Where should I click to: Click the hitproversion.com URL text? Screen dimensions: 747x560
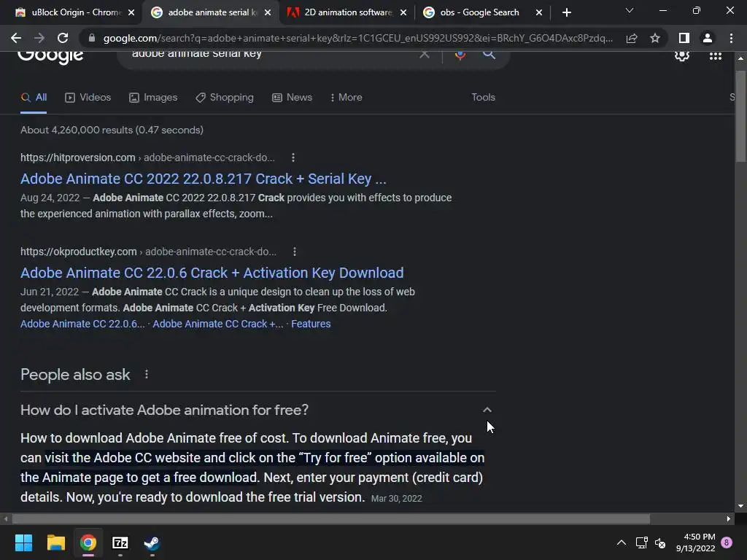click(x=77, y=157)
